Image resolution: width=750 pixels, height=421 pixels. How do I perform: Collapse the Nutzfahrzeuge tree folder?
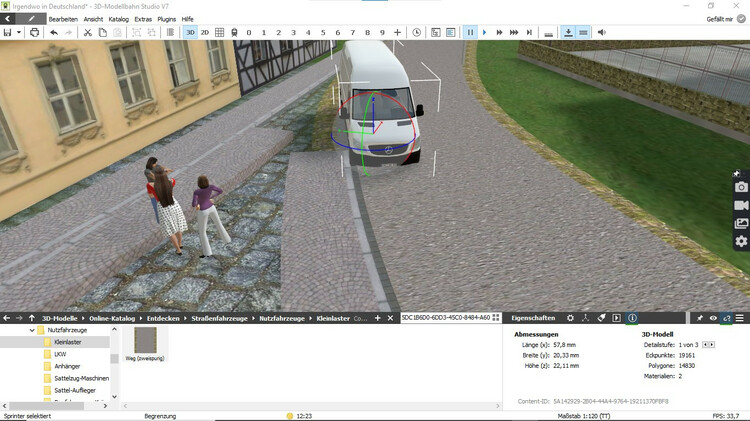coord(32,329)
